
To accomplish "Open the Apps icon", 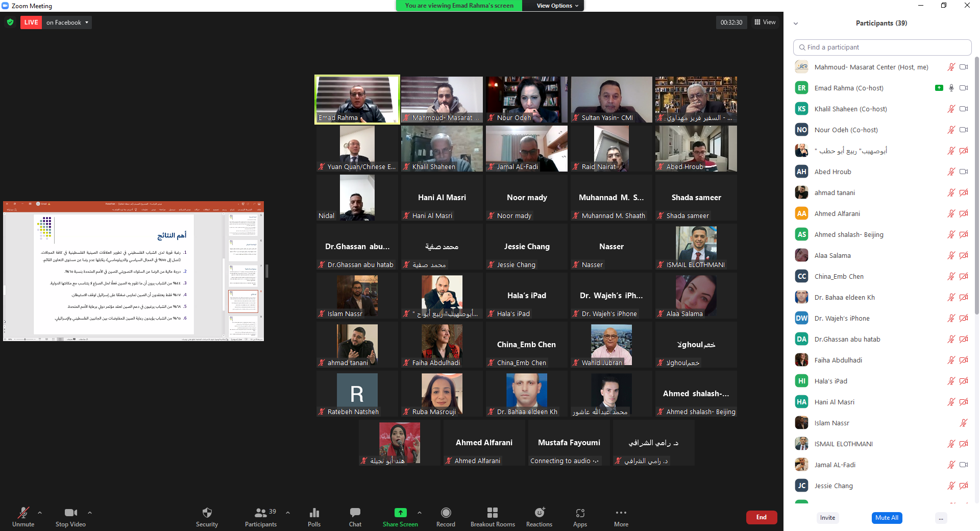I will [x=580, y=513].
